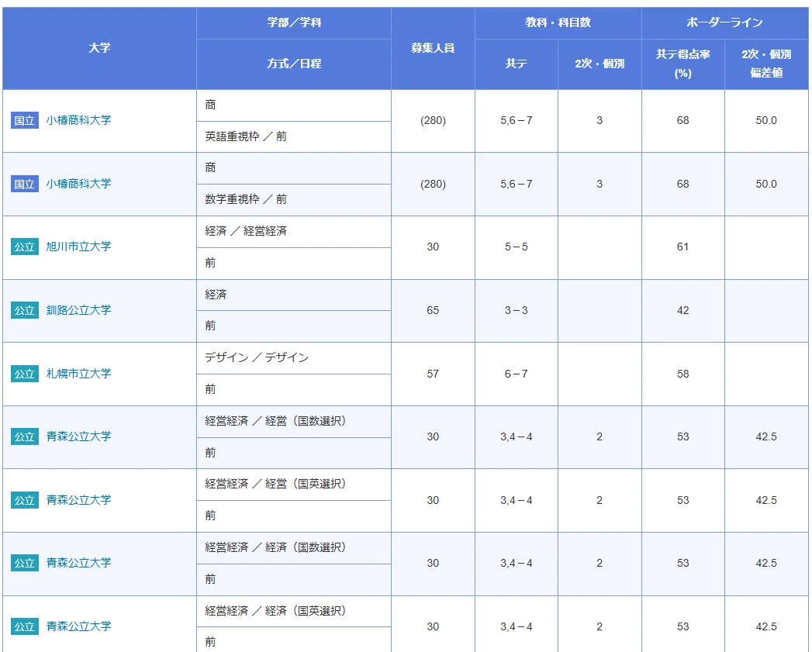The height and width of the screenshot is (652, 812).
Task: Click 公立 badge in 経営（国英選択）row
Action: pos(24,500)
